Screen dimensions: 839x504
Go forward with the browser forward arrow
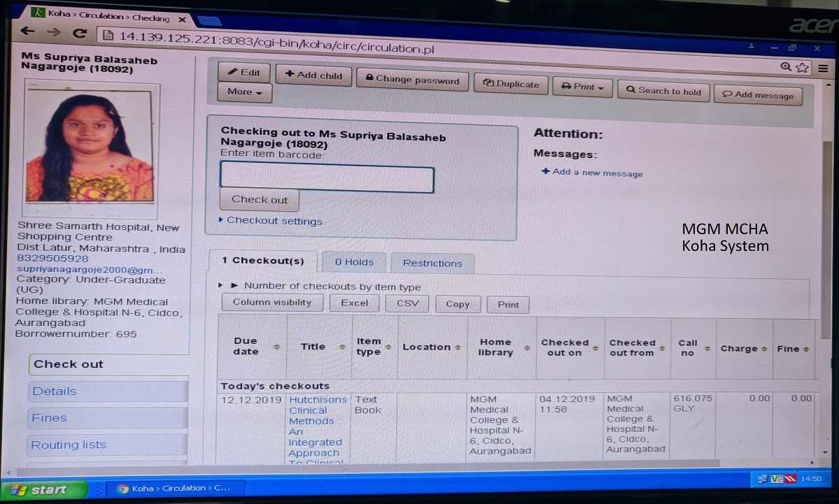tap(54, 32)
